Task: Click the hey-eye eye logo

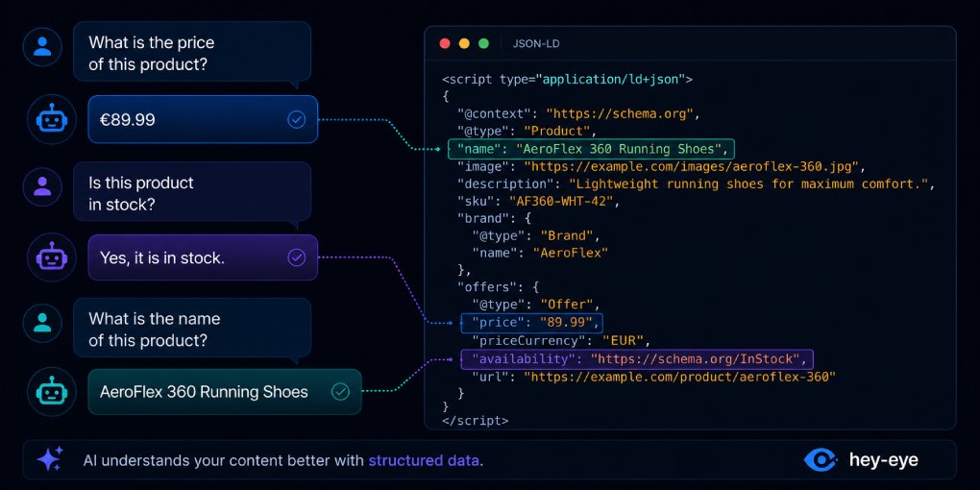Action: click(821, 460)
